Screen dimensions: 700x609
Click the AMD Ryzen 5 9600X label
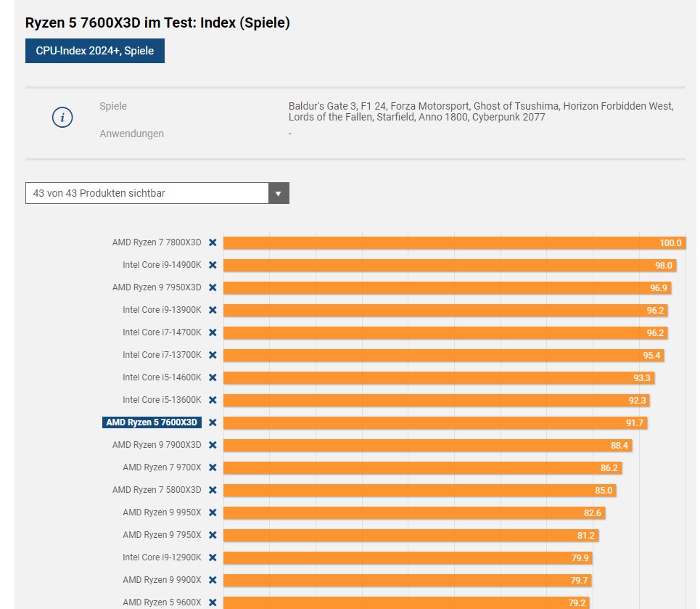(162, 602)
